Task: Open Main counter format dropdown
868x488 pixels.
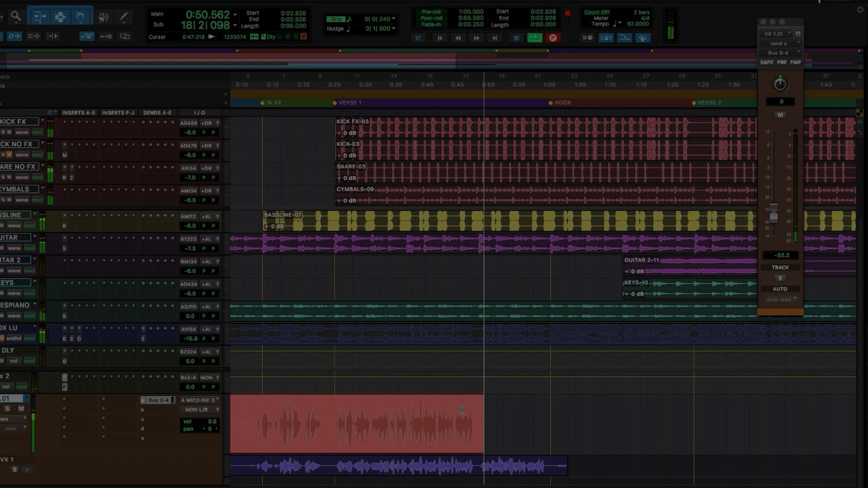Action: [235, 14]
